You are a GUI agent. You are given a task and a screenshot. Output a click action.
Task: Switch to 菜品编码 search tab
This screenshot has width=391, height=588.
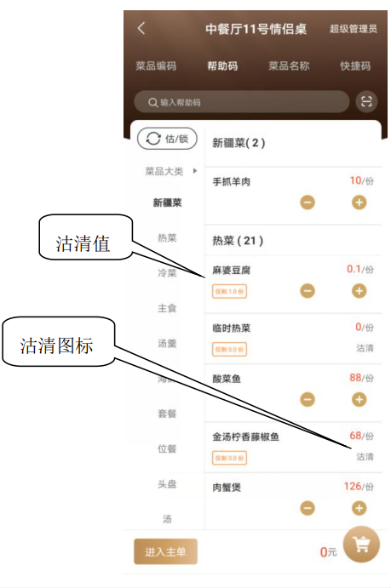tap(156, 66)
